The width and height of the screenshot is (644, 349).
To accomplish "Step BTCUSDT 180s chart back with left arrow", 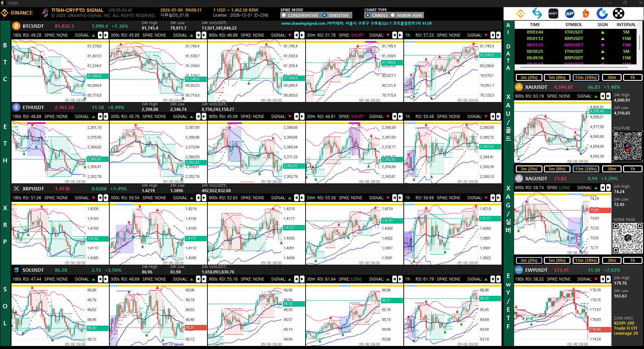I will (x=100, y=35).
